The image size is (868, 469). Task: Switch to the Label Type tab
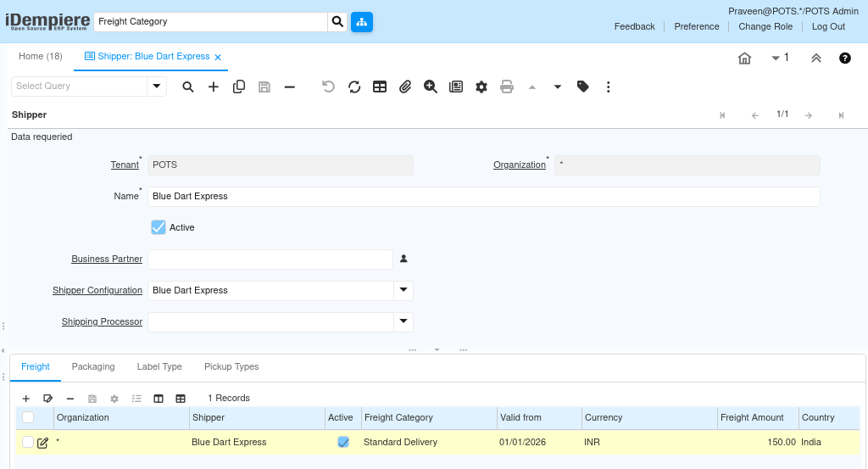click(x=159, y=366)
